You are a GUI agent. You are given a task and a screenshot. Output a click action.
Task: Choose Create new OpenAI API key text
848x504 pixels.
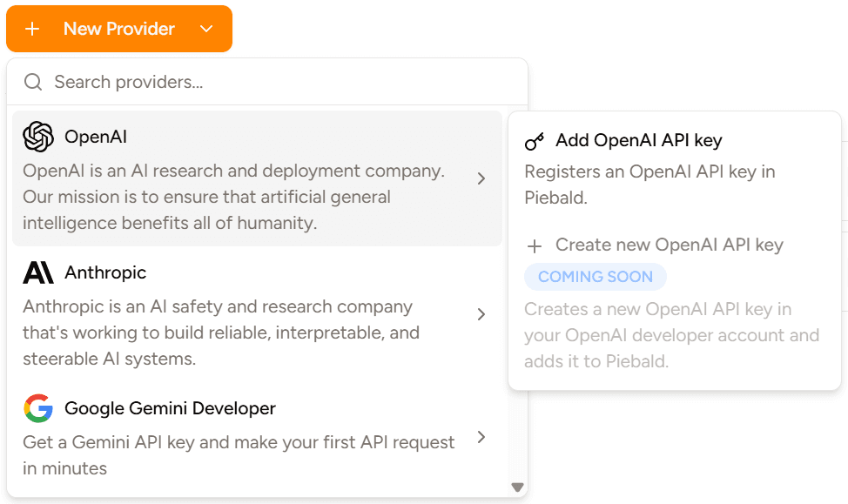pyautogui.click(x=669, y=245)
